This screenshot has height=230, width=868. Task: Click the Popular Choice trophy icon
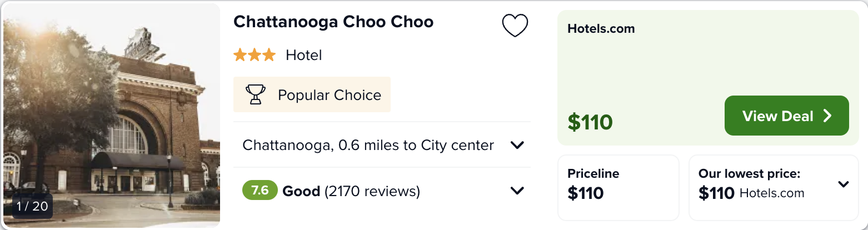(x=256, y=94)
